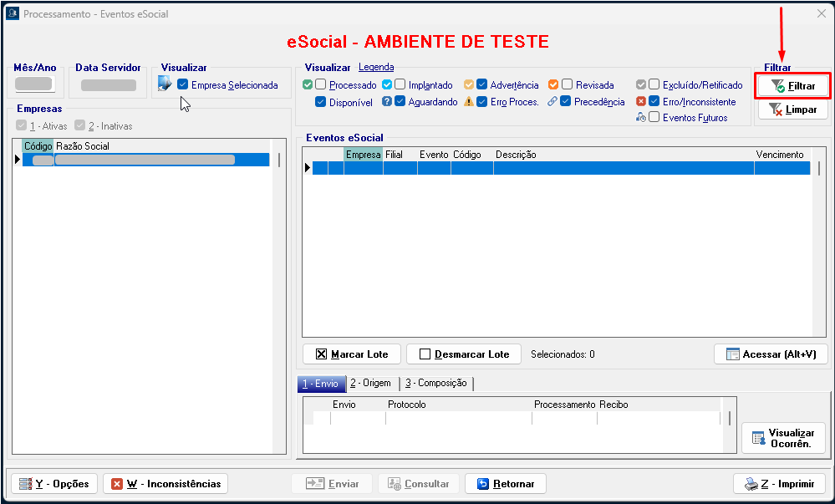Switch to the 2 - Origem tab
Viewport: 835px width, 504px height.
tap(370, 383)
